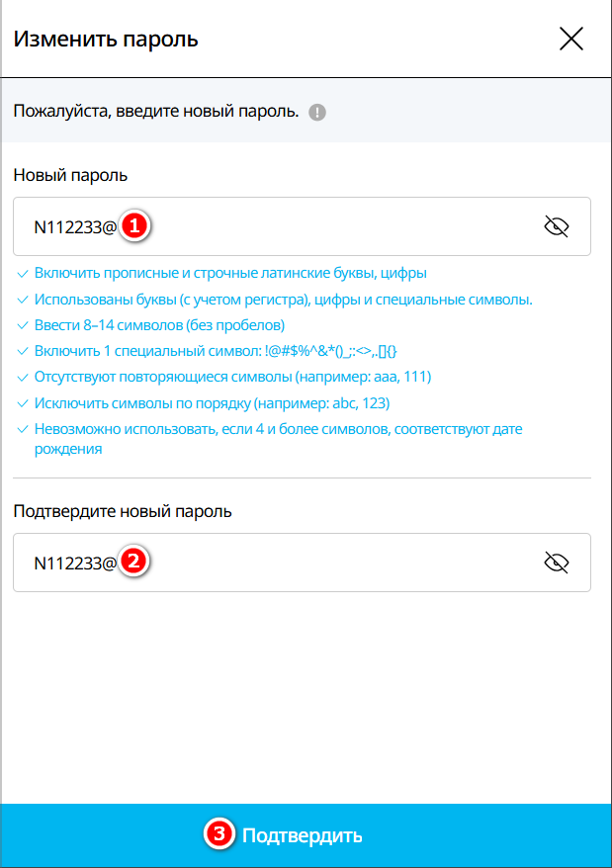Viewport: 612px width, 868px height.
Task: Close the Изменить пароль dialog
Action: tap(571, 40)
